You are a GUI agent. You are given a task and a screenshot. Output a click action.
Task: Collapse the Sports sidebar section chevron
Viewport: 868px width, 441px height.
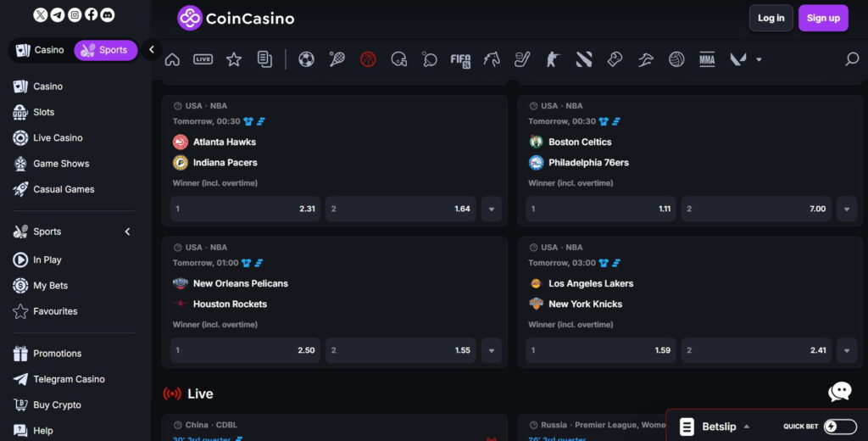point(127,232)
